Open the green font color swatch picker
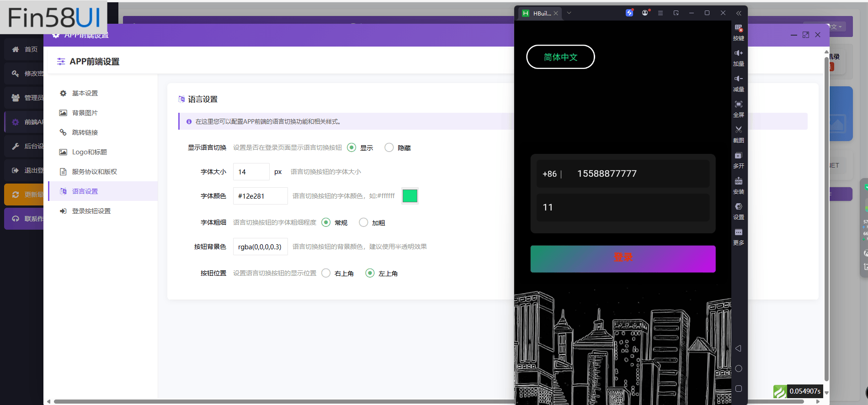The height and width of the screenshot is (405, 868). click(410, 196)
